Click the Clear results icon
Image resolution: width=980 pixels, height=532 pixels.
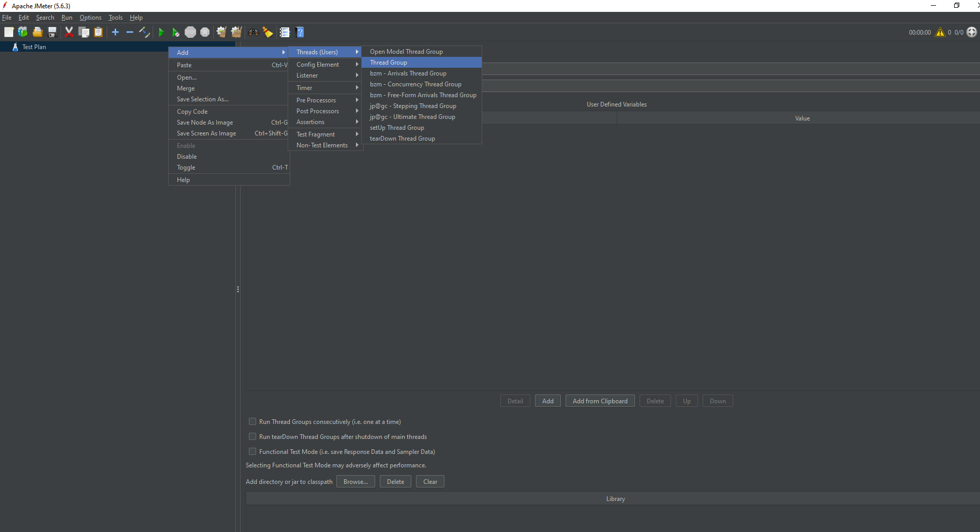coord(221,32)
